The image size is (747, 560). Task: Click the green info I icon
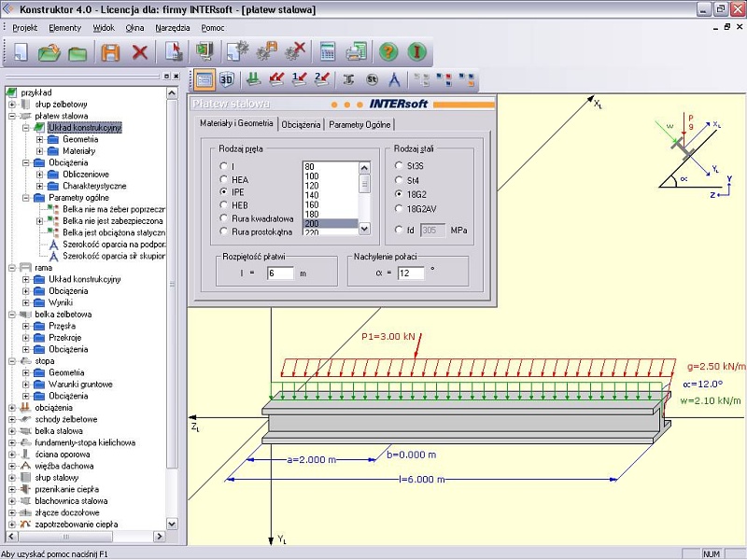coord(416,51)
